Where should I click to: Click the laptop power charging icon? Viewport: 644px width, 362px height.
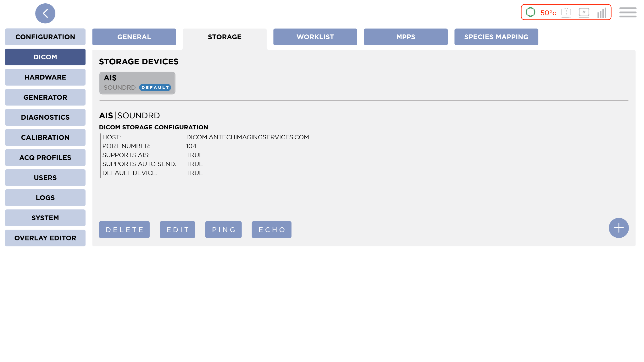[584, 12]
